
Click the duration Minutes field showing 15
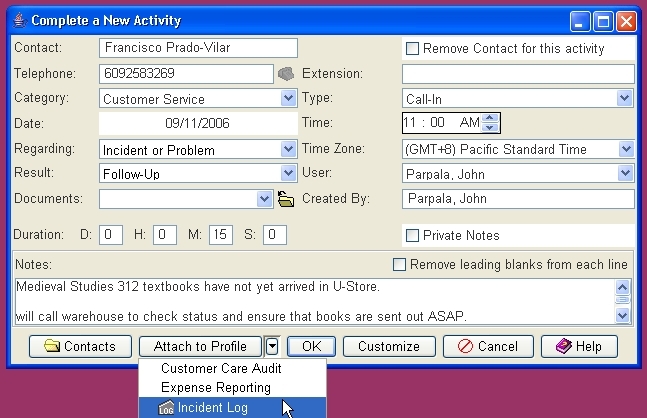(221, 235)
